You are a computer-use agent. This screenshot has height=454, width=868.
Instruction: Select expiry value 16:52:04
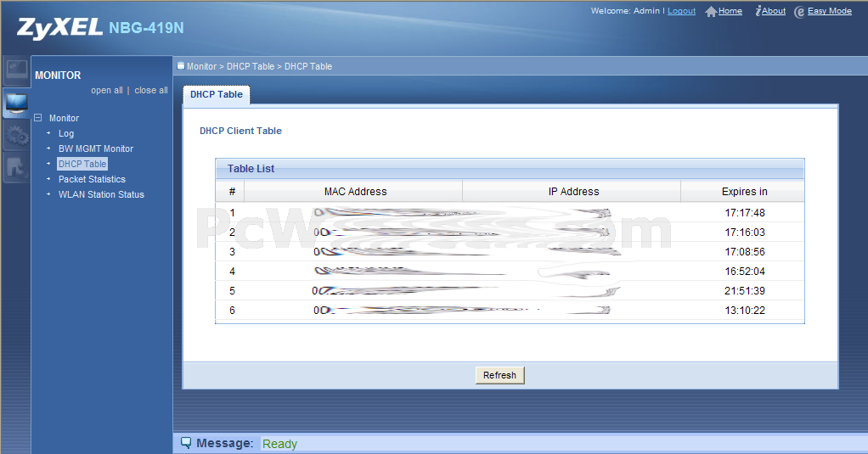click(x=745, y=272)
